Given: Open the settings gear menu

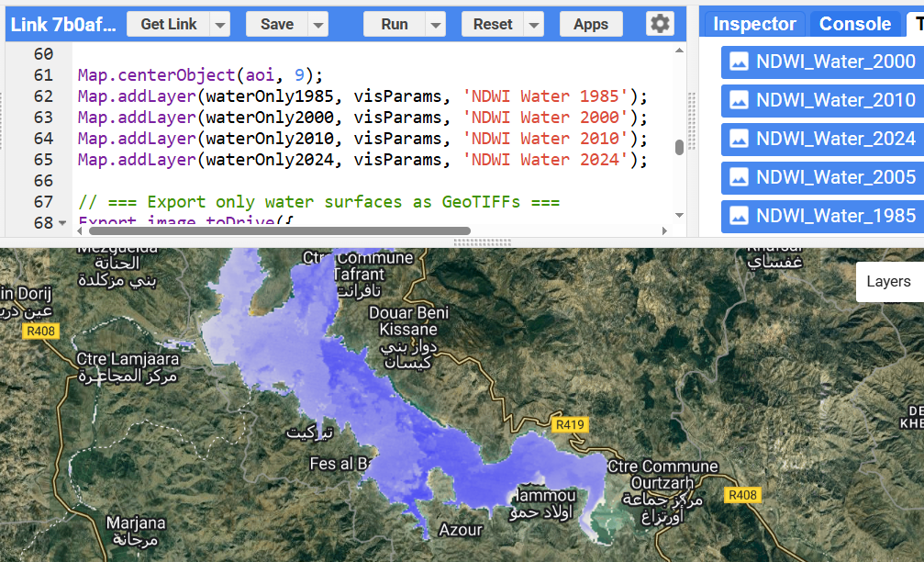Looking at the screenshot, I should pos(659,24).
